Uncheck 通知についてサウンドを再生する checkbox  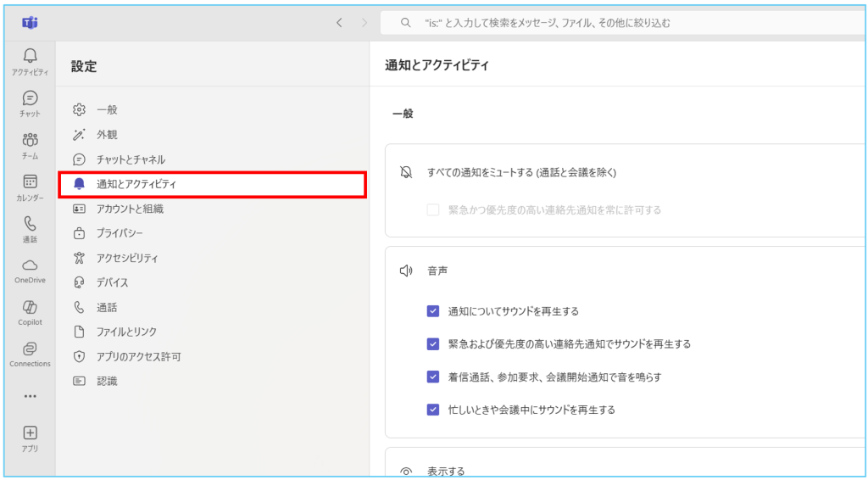point(432,311)
